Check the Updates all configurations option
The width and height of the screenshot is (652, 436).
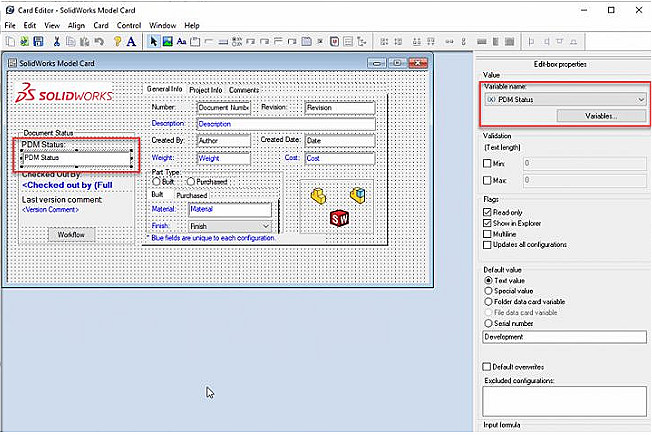point(488,245)
